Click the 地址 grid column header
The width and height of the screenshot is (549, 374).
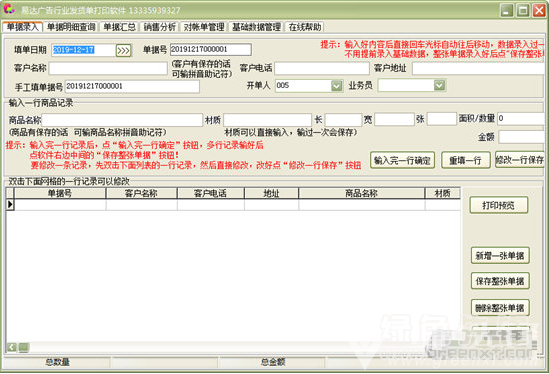click(271, 193)
